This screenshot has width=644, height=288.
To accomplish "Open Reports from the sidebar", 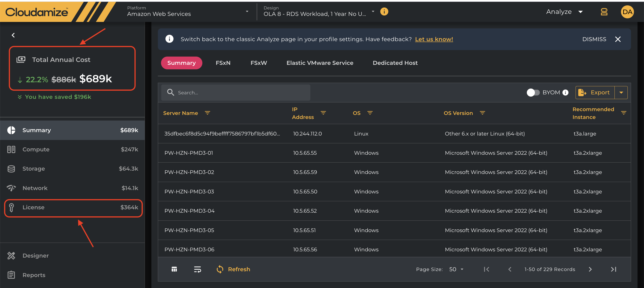I will (72, 275).
